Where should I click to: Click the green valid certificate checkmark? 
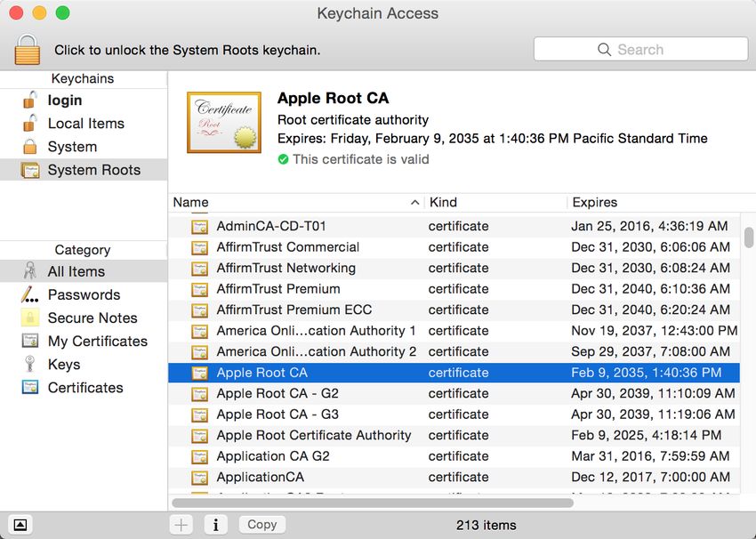click(284, 159)
